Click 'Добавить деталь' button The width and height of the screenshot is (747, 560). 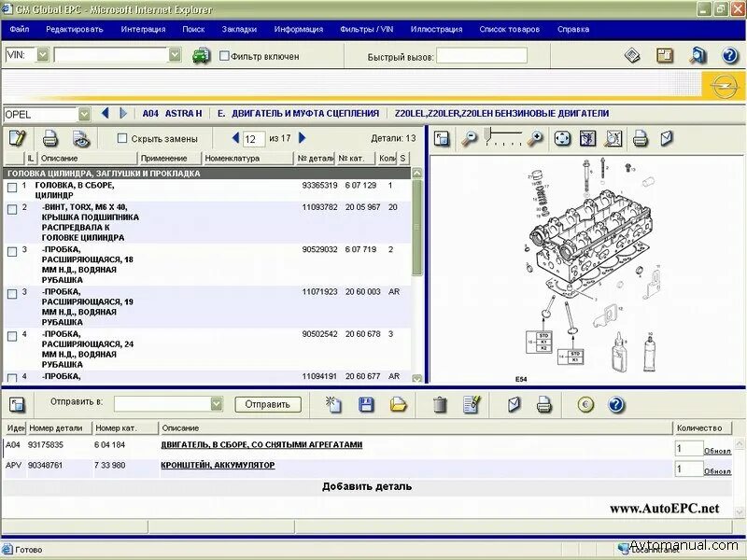(x=367, y=486)
